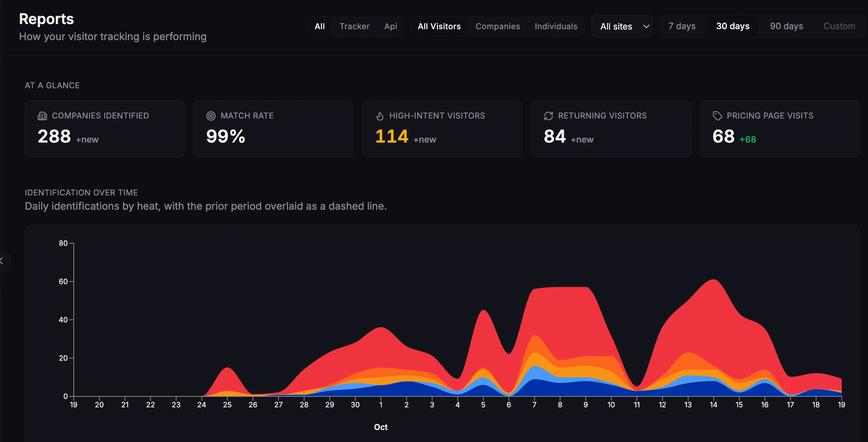
Task: Click the Companies Identified building icon
Action: tap(42, 116)
